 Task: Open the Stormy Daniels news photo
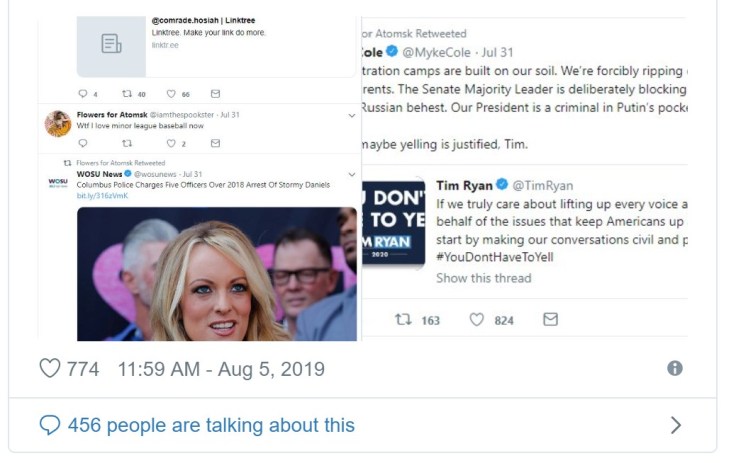pyautogui.click(x=216, y=273)
